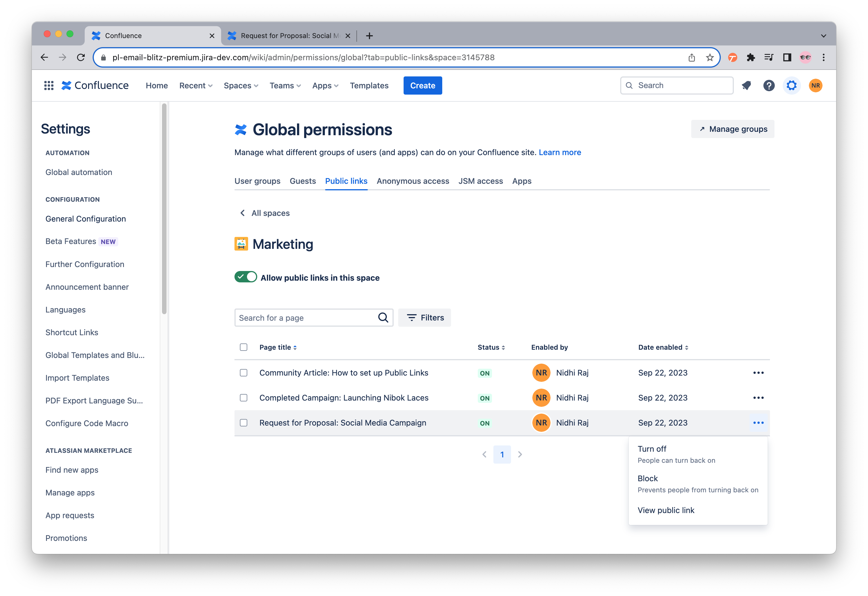The height and width of the screenshot is (596, 868).
Task: Click the page search magnifier icon
Action: [x=383, y=317]
